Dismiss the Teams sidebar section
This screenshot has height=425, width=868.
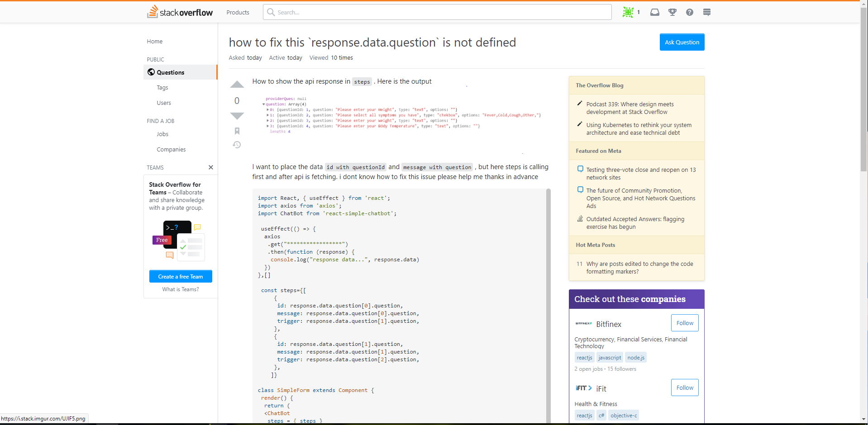(x=210, y=167)
